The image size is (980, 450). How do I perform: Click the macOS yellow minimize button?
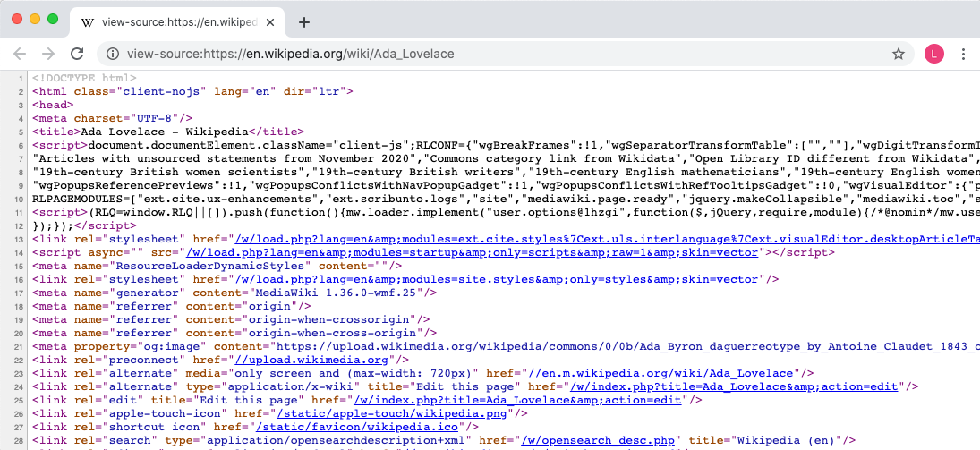pyautogui.click(x=35, y=20)
